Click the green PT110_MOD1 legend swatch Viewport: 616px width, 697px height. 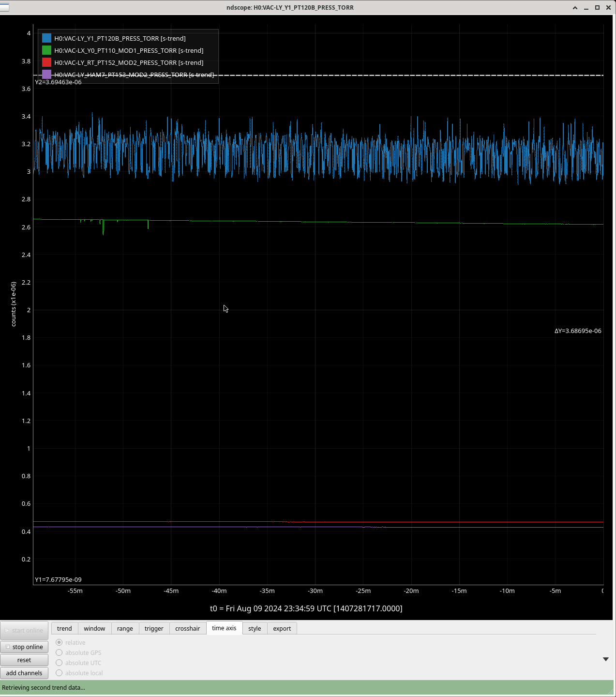(46, 50)
